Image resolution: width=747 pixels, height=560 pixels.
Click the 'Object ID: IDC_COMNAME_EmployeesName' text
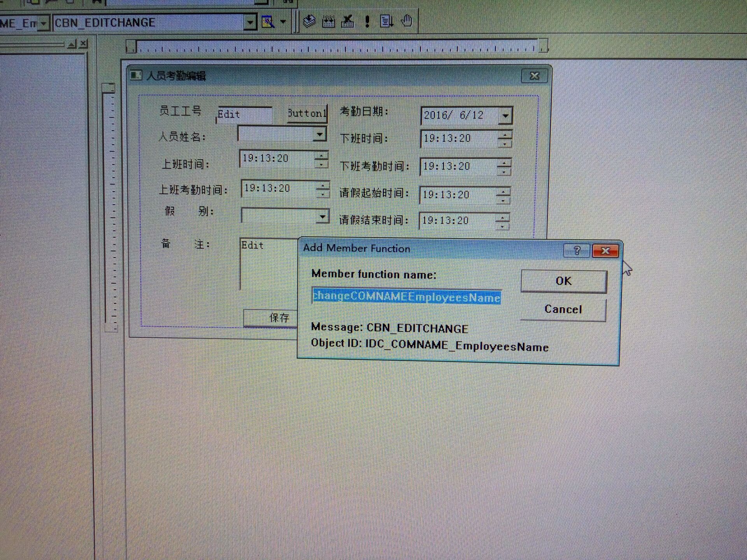point(430,345)
